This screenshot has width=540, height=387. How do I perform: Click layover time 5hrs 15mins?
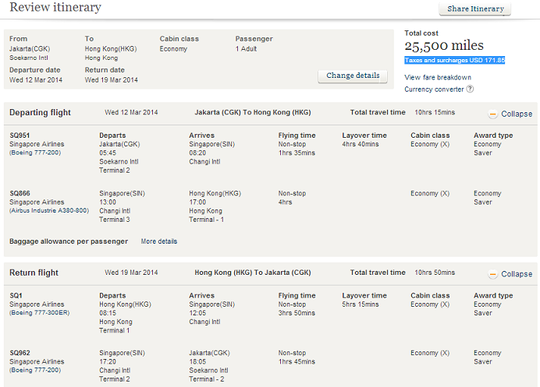360,304
